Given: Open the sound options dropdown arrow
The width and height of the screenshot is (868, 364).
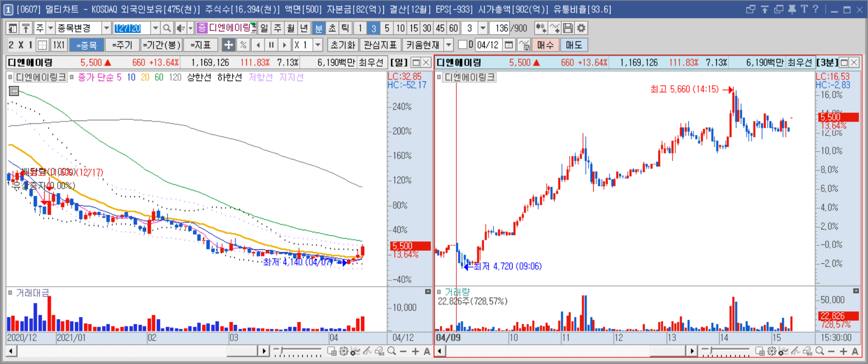Looking at the screenshot, I should tap(190, 28).
